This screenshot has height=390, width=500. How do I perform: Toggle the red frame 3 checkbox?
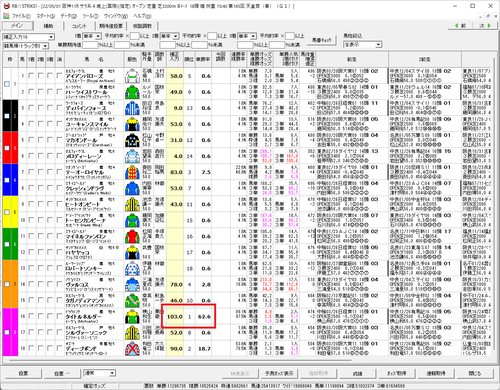(x=7, y=148)
